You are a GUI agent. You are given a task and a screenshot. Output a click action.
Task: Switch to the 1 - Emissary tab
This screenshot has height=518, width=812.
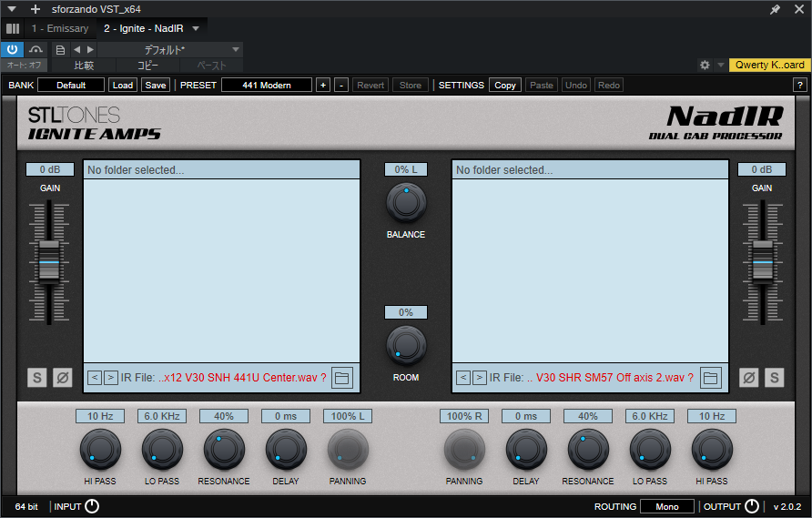(x=60, y=28)
